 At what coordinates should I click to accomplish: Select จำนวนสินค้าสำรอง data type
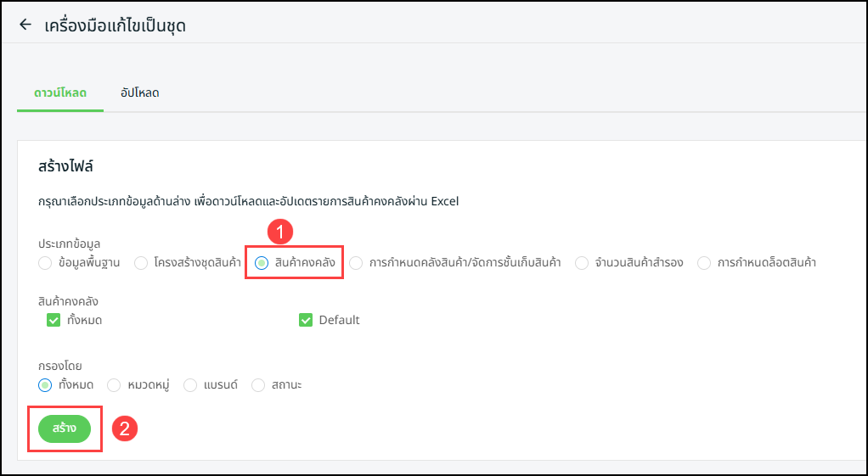coord(582,263)
